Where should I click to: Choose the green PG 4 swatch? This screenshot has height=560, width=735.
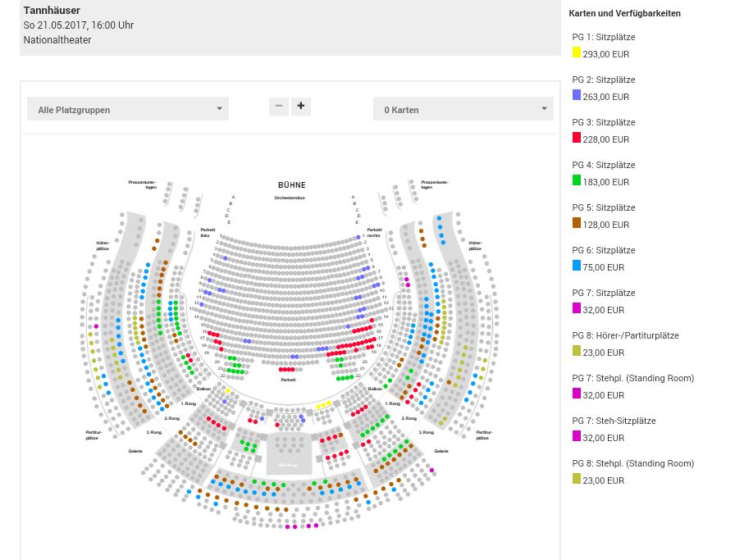tap(577, 180)
